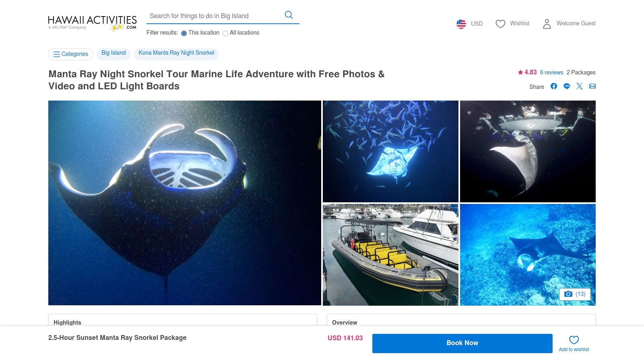This screenshot has width=644, height=362.
Task: Click the flag icon to change currency
Action: [461, 24]
